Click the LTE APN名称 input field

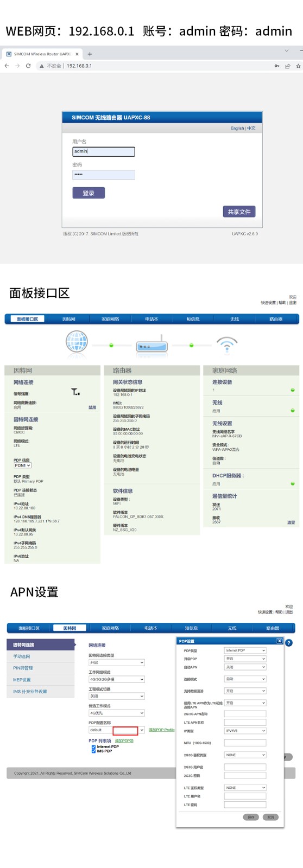(x=245, y=723)
